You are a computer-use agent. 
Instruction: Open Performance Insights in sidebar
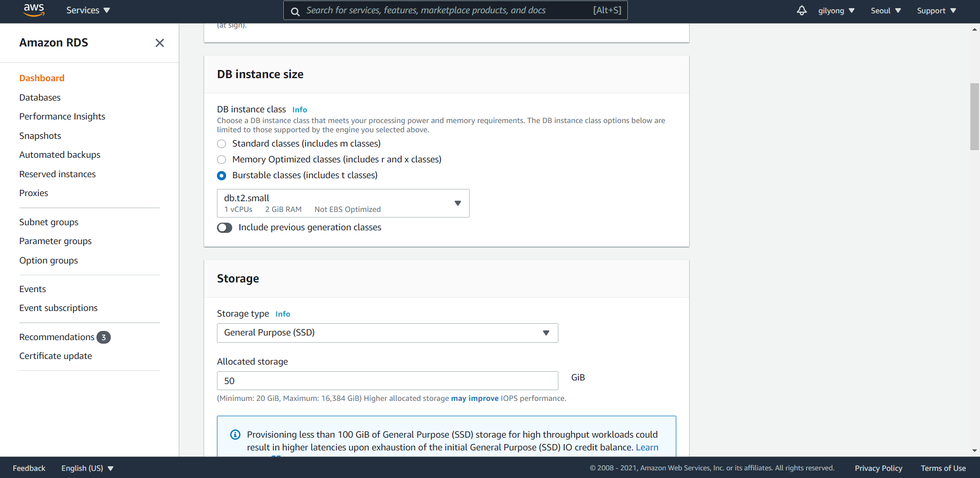(62, 116)
